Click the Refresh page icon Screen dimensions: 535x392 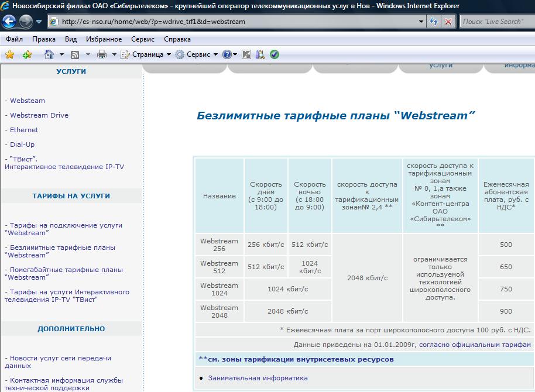[434, 22]
